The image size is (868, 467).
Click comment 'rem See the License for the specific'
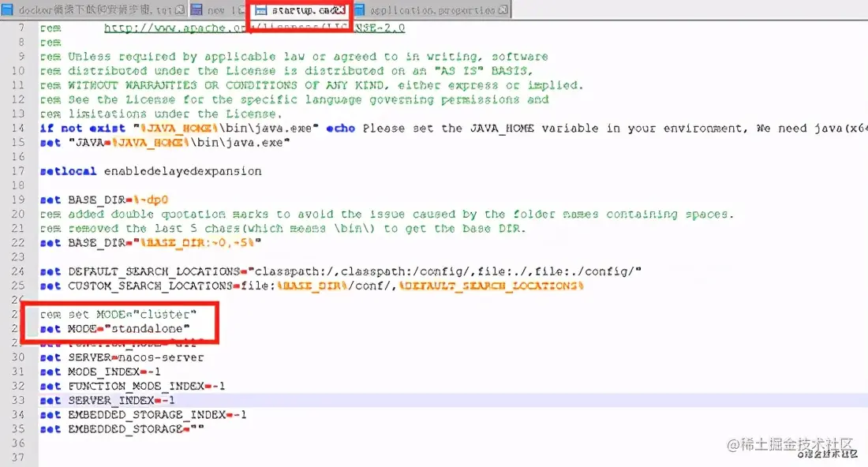click(x=294, y=99)
